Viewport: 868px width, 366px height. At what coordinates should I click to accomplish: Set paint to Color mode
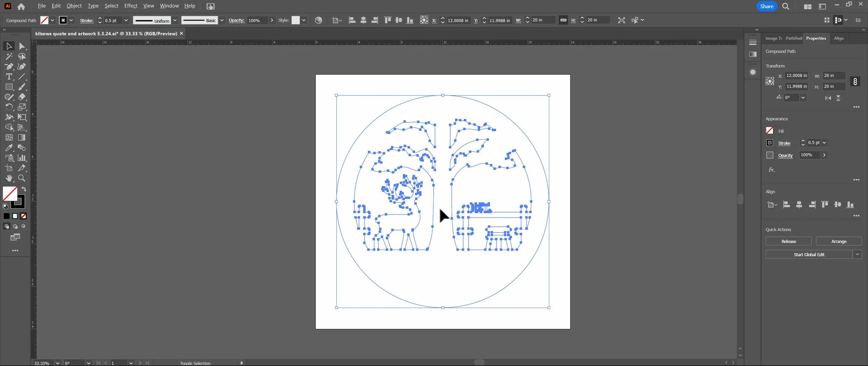pyautogui.click(x=7, y=216)
